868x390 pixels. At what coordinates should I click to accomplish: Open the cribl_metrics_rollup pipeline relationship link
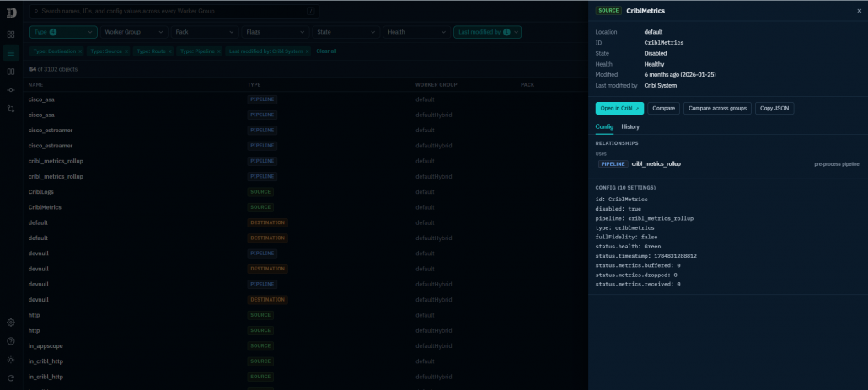pyautogui.click(x=656, y=164)
